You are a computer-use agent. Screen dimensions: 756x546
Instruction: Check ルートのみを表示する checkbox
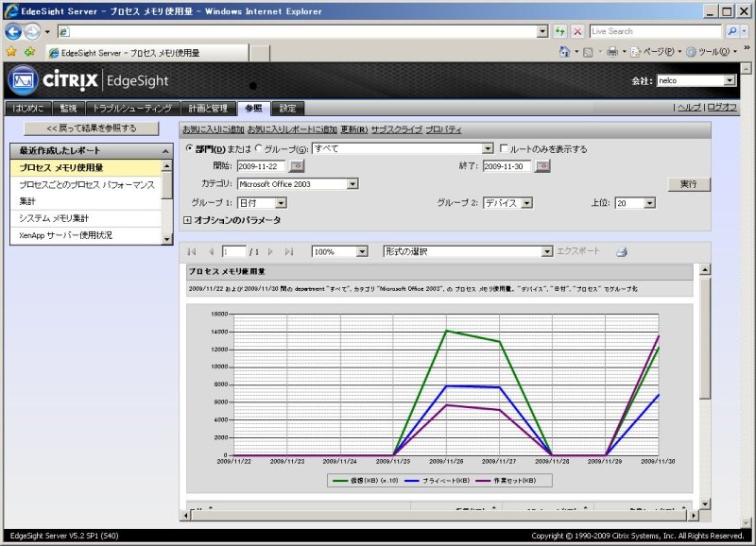pos(504,148)
